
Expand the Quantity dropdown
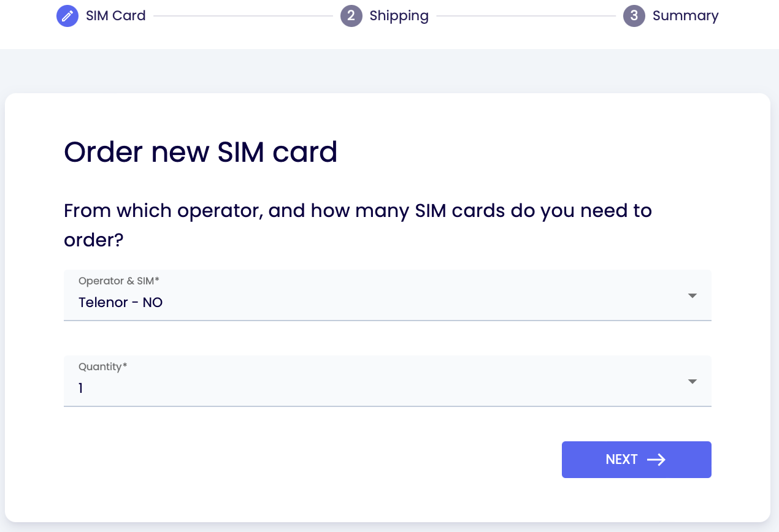(x=386, y=381)
